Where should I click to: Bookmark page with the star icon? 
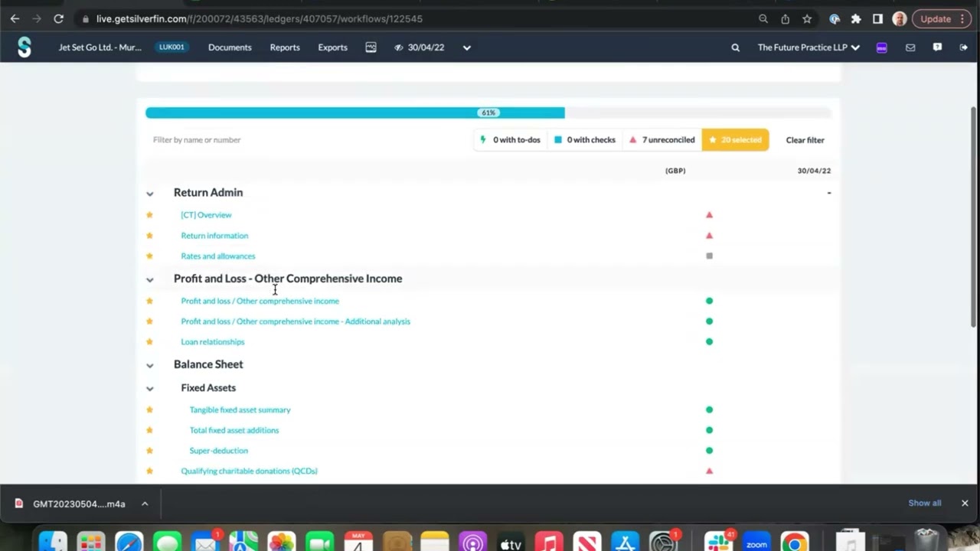click(807, 18)
